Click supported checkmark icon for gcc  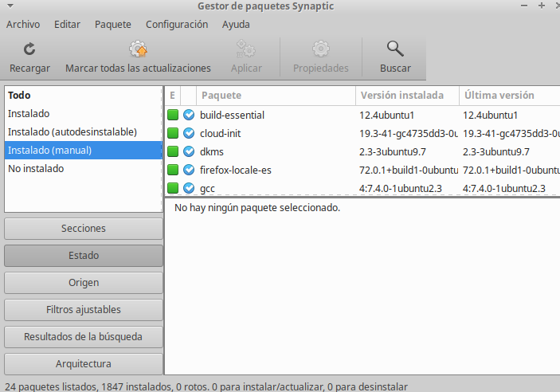point(189,188)
